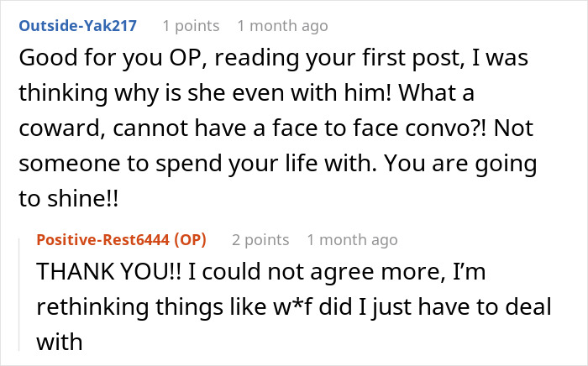Click the "to shine!!" closing line

coord(69,198)
